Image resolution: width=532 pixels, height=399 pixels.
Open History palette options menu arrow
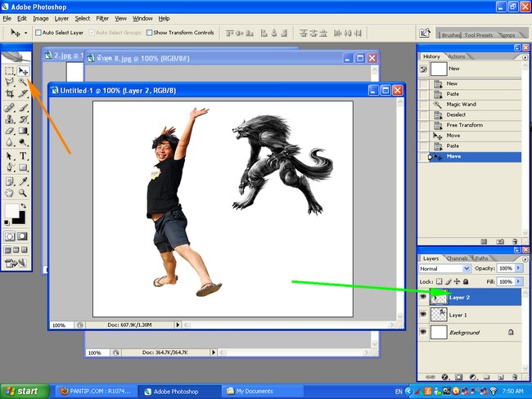525,57
